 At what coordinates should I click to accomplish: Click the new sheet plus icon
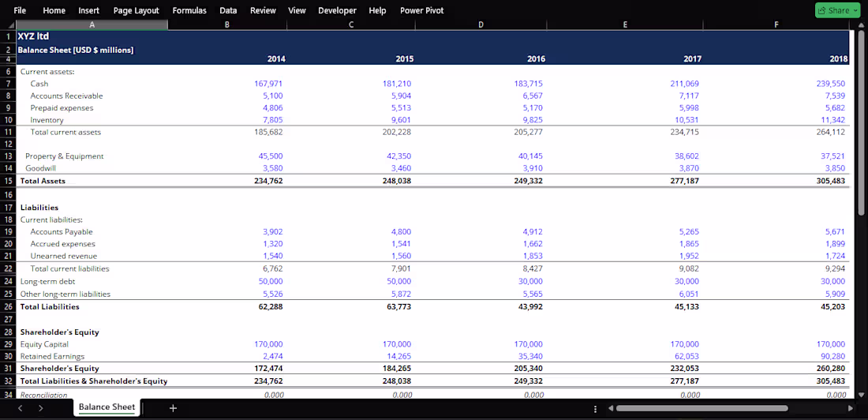pyautogui.click(x=173, y=408)
